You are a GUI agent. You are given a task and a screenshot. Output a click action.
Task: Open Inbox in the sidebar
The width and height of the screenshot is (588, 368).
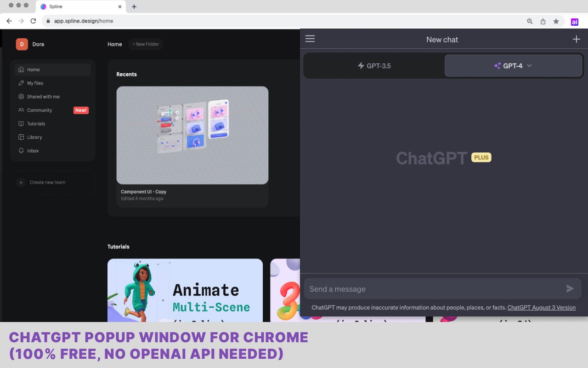[x=53, y=150]
